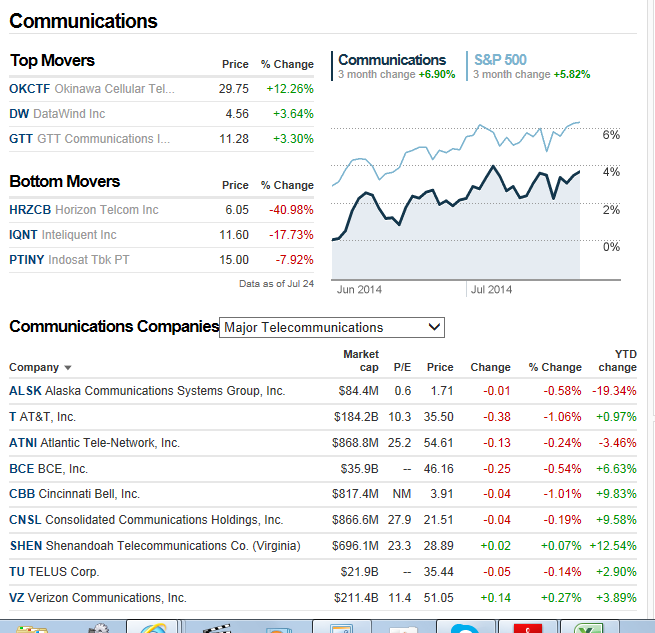Image resolution: width=655 pixels, height=633 pixels.
Task: Click the 29.75 price for OKCTF
Action: click(234, 89)
